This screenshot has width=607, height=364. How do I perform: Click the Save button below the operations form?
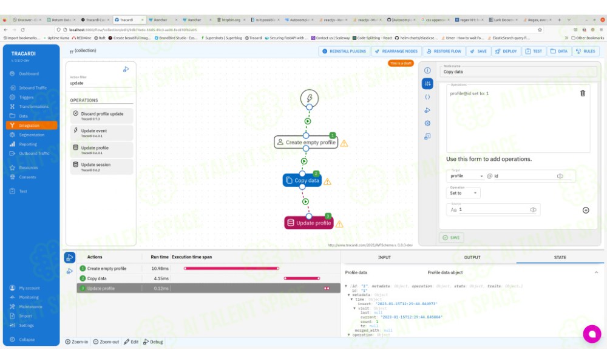[452, 237]
